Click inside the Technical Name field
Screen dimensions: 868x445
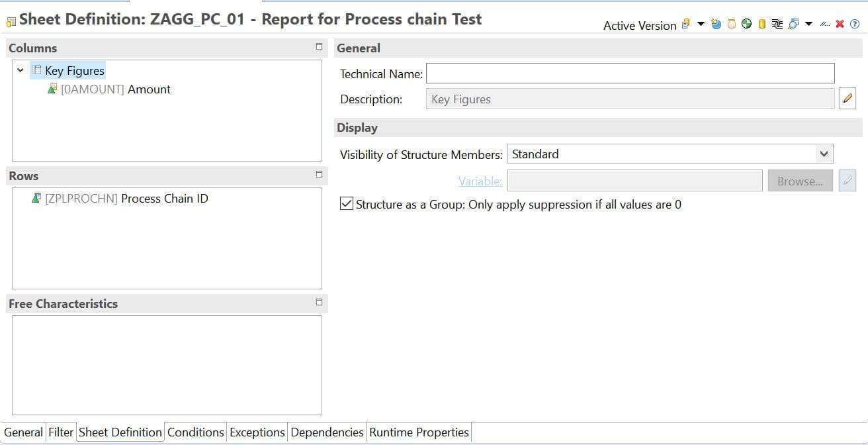(629, 73)
